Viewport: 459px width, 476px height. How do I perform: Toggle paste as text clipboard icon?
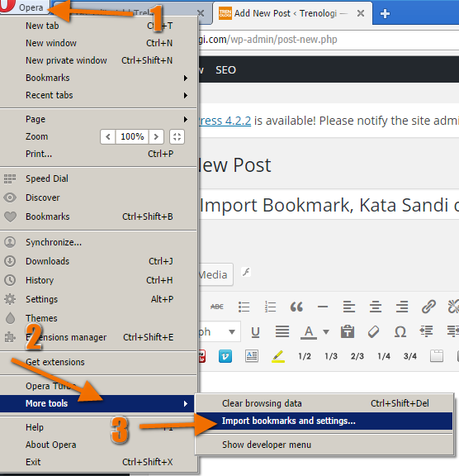(x=348, y=331)
